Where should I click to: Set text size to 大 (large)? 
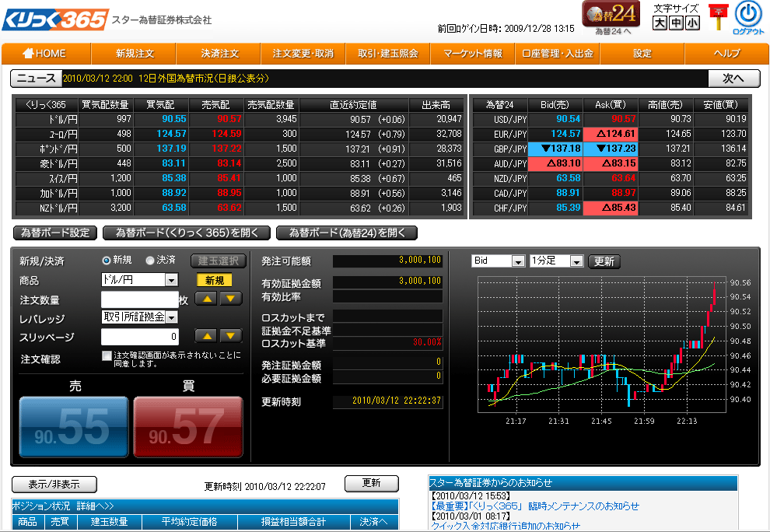660,23
